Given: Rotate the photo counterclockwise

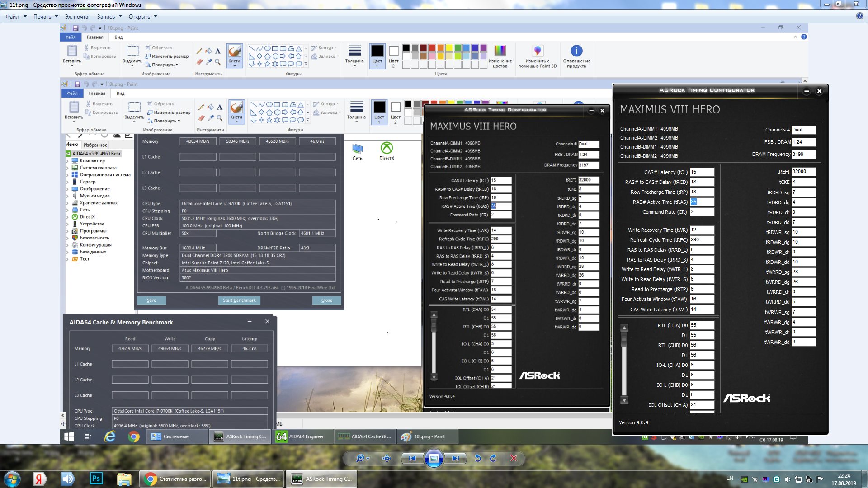Looking at the screenshot, I should pos(477,458).
